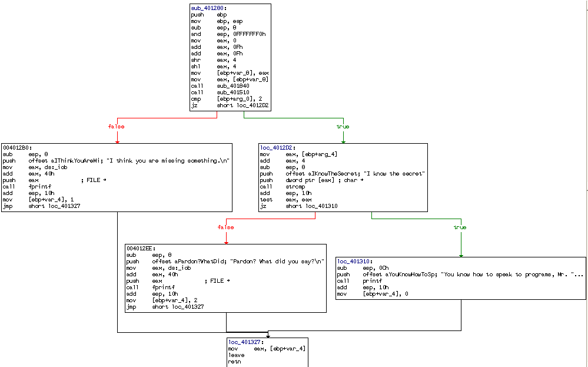Click the 'retn' instruction
This screenshot has height=367, width=588.
[235, 362]
